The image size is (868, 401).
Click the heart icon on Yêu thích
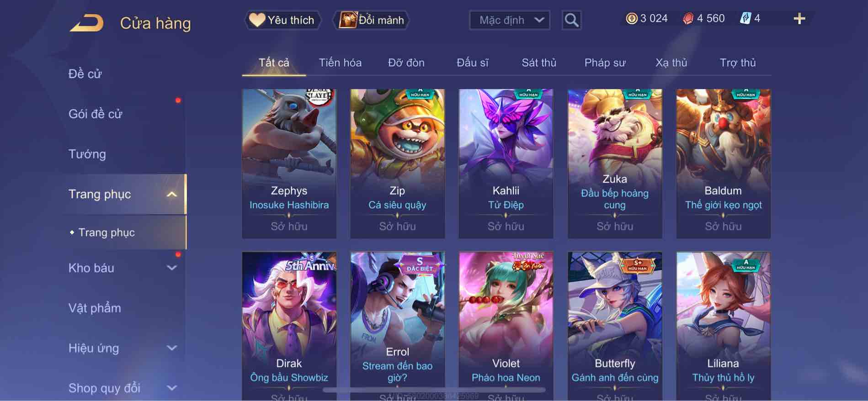(x=257, y=20)
